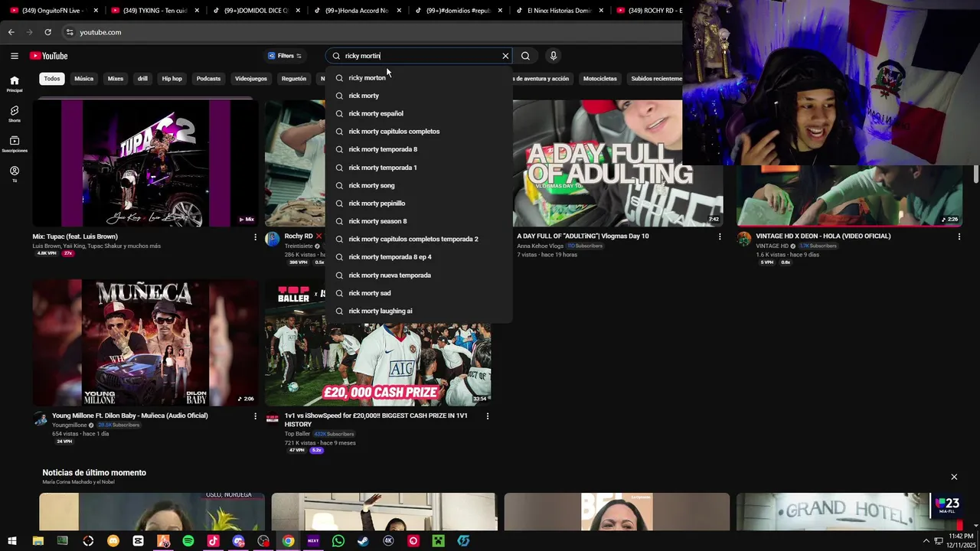Open options menu for Mix: Tupac video
Viewport: 980px width, 551px height.
255,237
